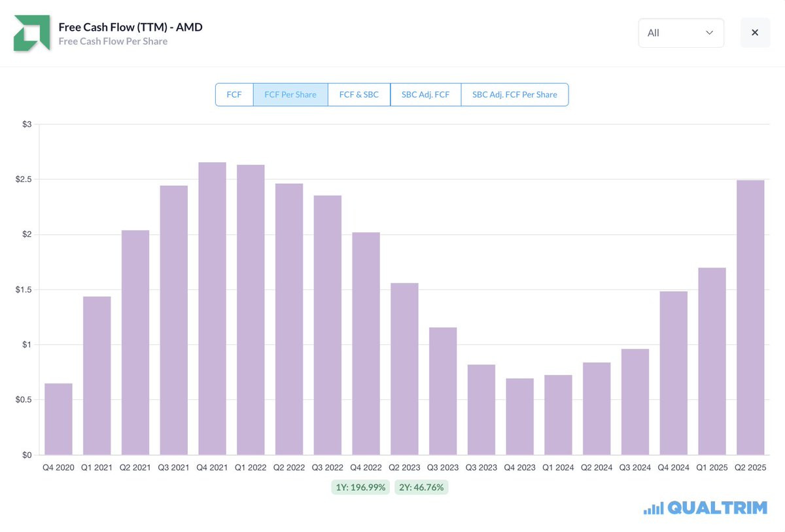Select the FCF Per Share tab
This screenshot has height=532, width=785.
coord(290,94)
